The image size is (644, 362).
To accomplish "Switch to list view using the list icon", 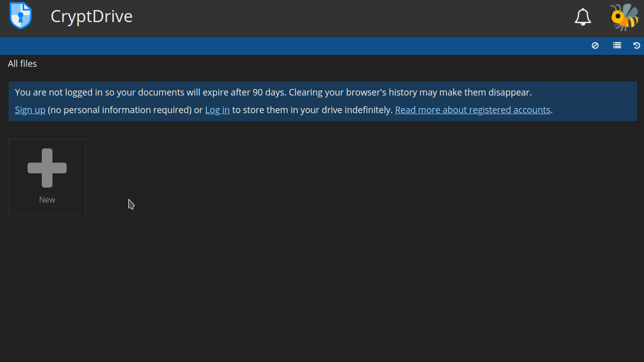I will 617,46.
